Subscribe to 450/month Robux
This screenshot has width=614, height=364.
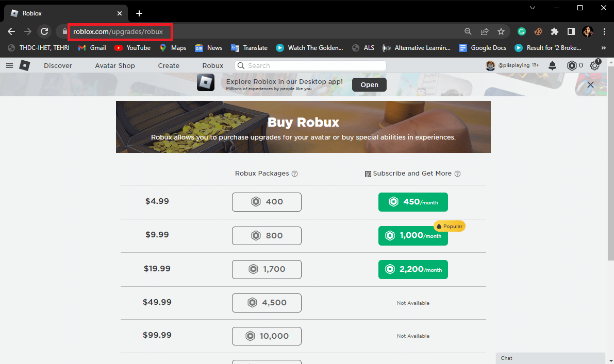413,202
